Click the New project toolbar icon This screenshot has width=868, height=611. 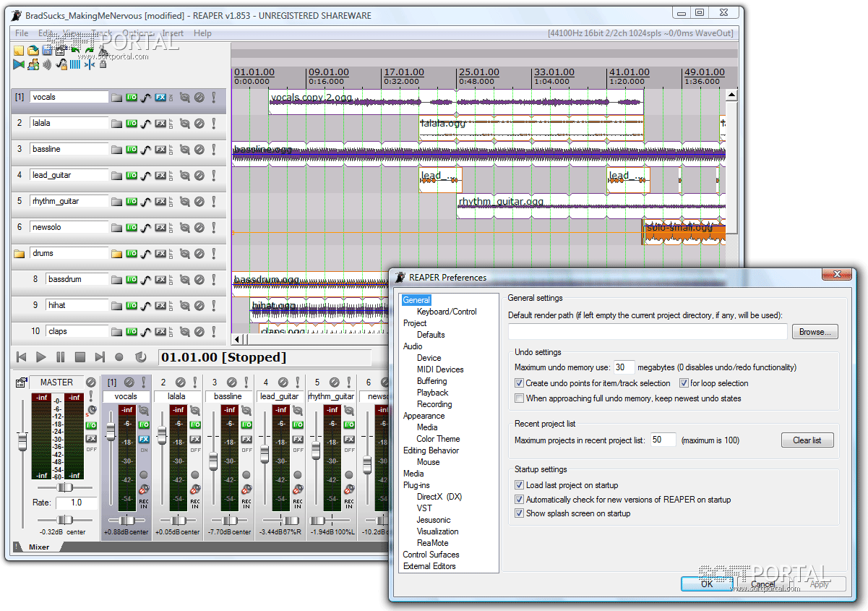pos(19,51)
